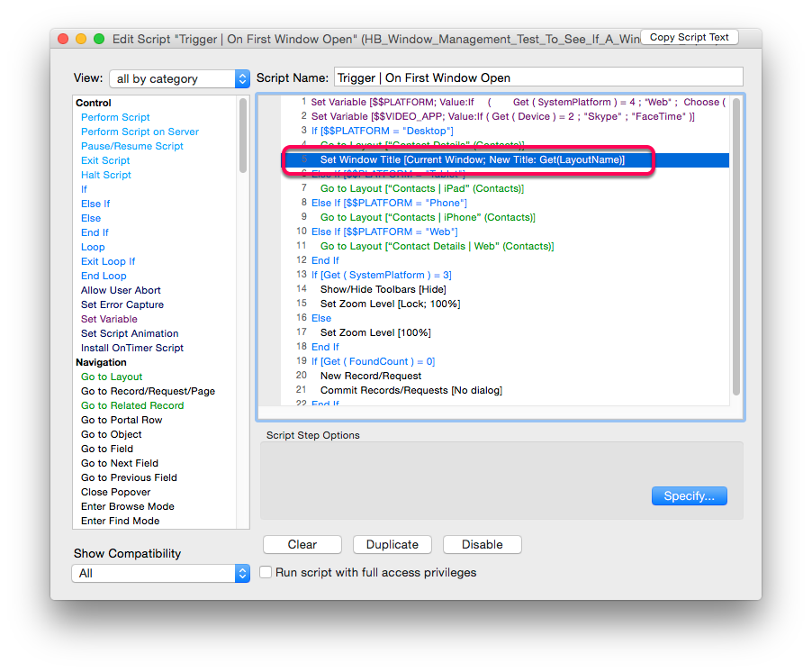Disable the selected script step

tap(482, 544)
